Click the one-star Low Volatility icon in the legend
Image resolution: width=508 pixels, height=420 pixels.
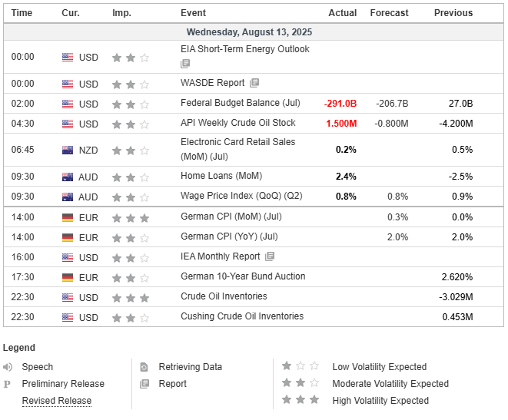coord(300,366)
